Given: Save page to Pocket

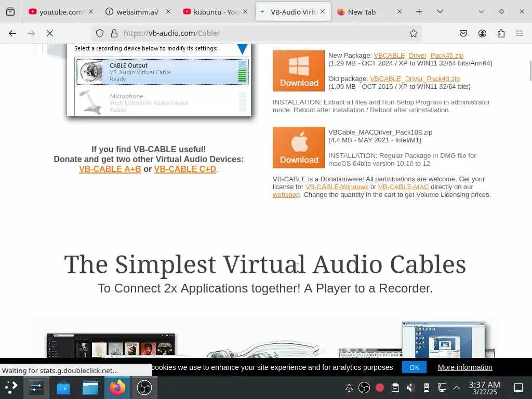Looking at the screenshot, I should 463,33.
